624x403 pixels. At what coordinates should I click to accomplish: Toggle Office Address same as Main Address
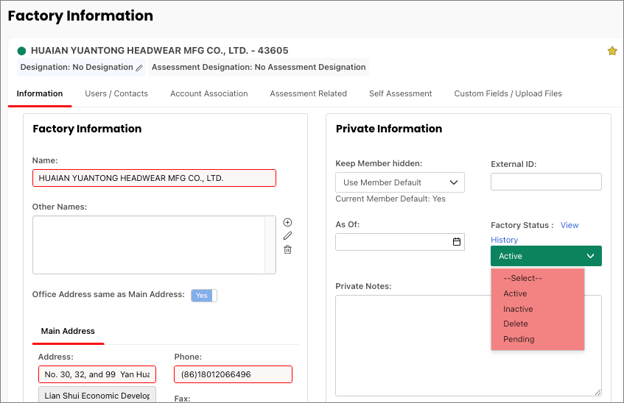[x=204, y=295]
